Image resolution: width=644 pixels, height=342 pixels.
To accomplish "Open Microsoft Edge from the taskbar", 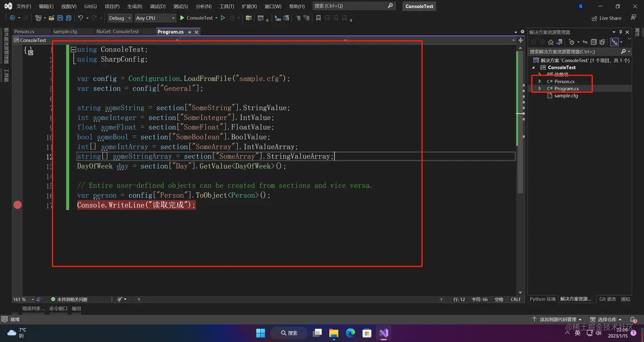I will click(x=350, y=333).
